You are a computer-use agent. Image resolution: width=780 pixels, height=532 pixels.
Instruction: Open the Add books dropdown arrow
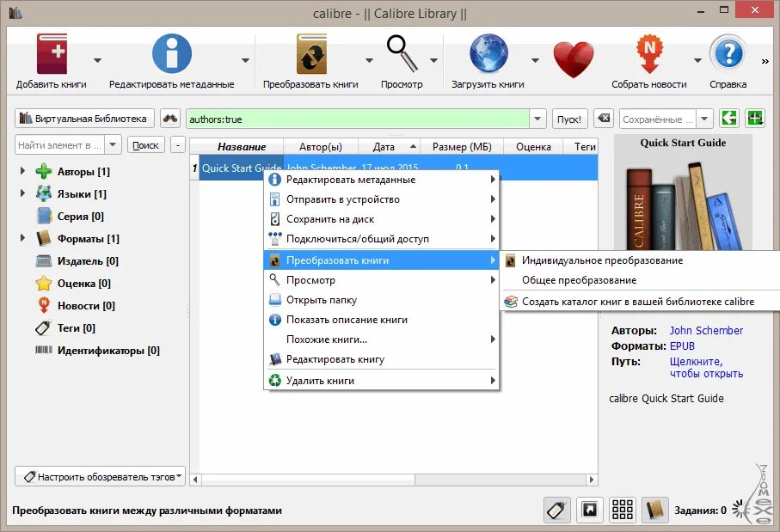tap(97, 60)
